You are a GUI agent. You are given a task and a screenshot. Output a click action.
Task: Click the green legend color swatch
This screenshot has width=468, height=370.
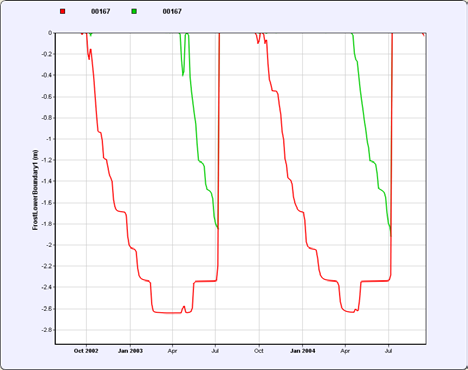(134, 11)
